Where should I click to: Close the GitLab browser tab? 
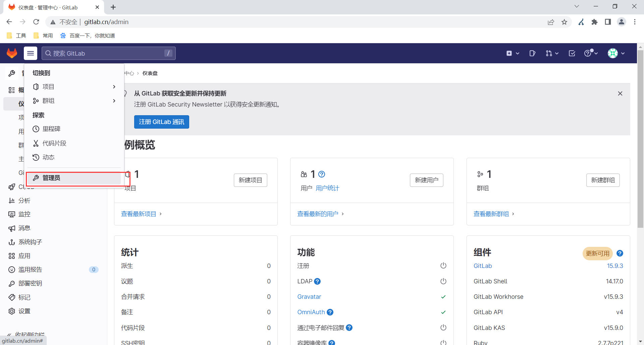(97, 7)
